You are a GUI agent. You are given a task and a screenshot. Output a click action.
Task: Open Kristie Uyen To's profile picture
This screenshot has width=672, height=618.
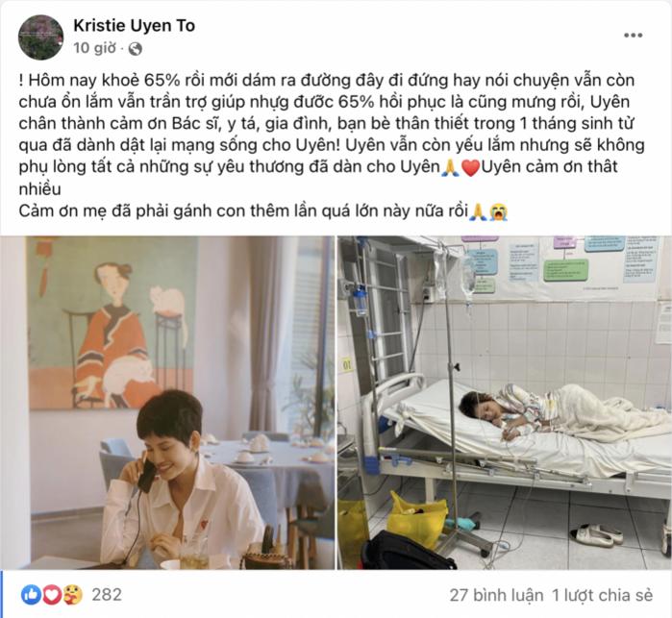40,37
